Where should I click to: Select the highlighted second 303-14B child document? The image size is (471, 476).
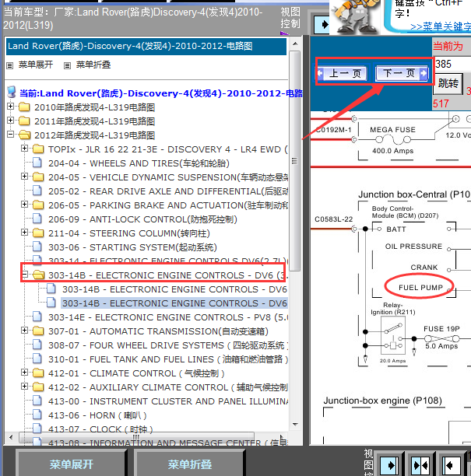click(x=174, y=303)
